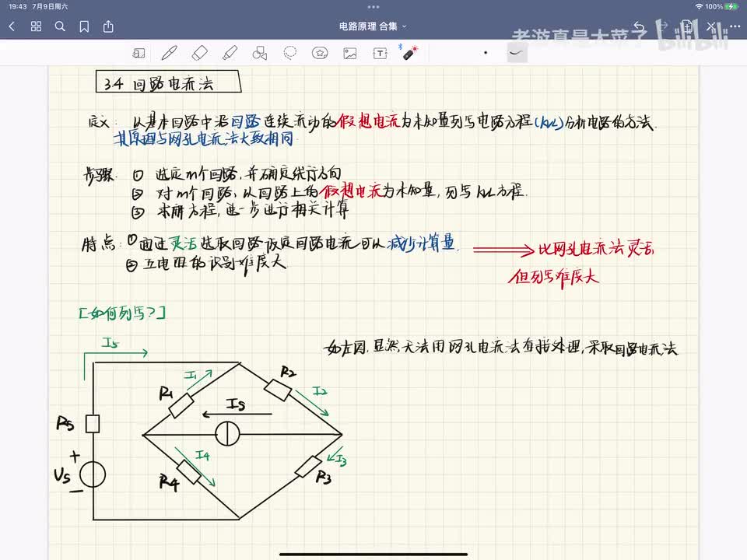Open the share and export icon

pos(109,26)
